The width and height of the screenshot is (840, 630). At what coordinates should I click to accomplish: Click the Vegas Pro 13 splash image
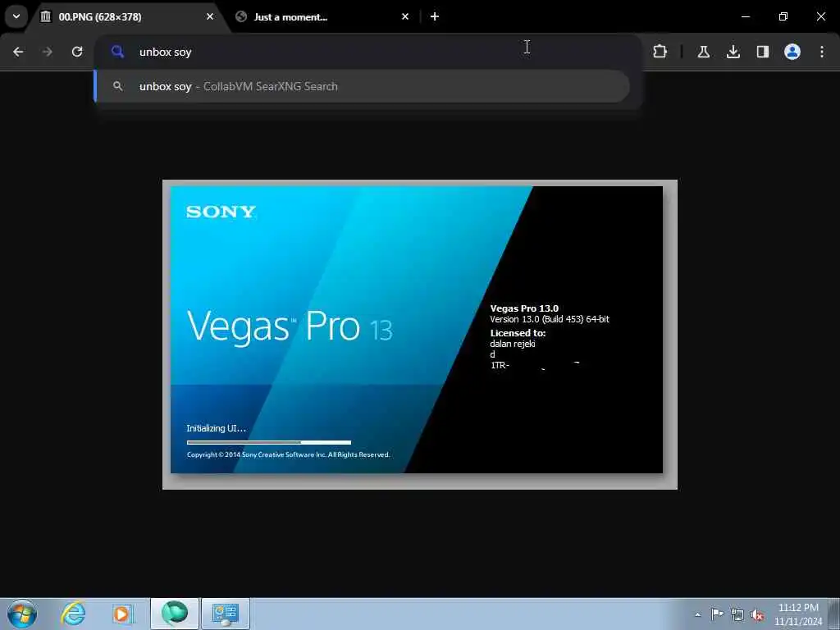coord(419,335)
